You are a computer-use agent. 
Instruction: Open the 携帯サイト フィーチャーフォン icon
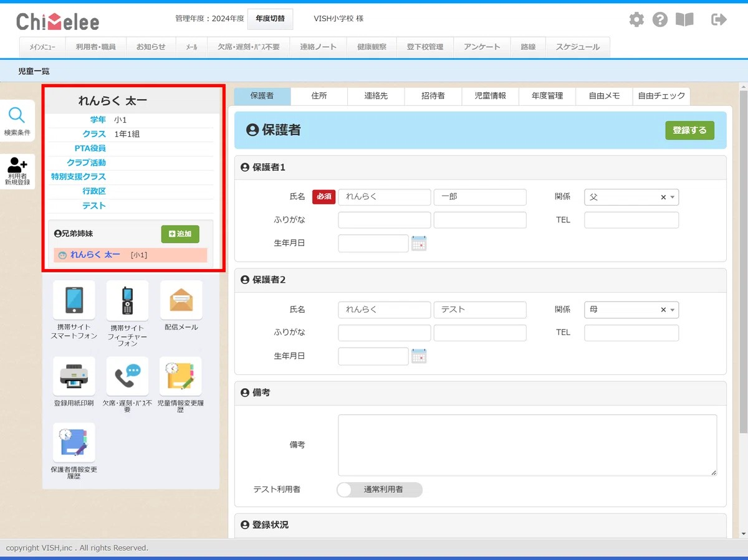coord(127,301)
